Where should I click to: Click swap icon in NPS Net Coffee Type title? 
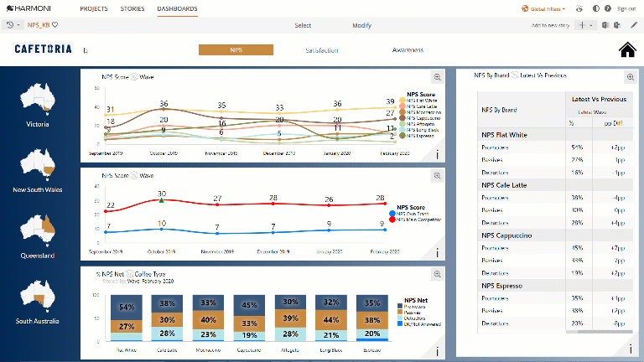129,274
